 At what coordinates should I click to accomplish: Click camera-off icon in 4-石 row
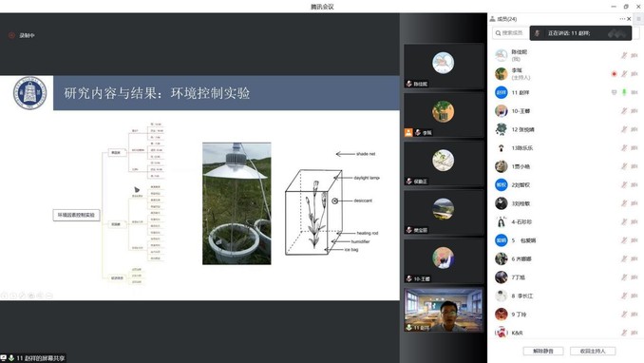pyautogui.click(x=635, y=222)
